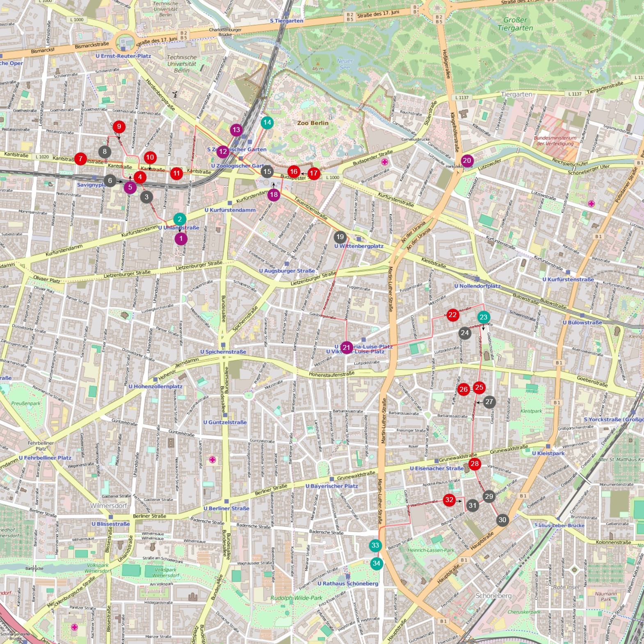This screenshot has height=644, width=644.
Task: Click the Großer Tiergarten park label
Action: [515, 24]
